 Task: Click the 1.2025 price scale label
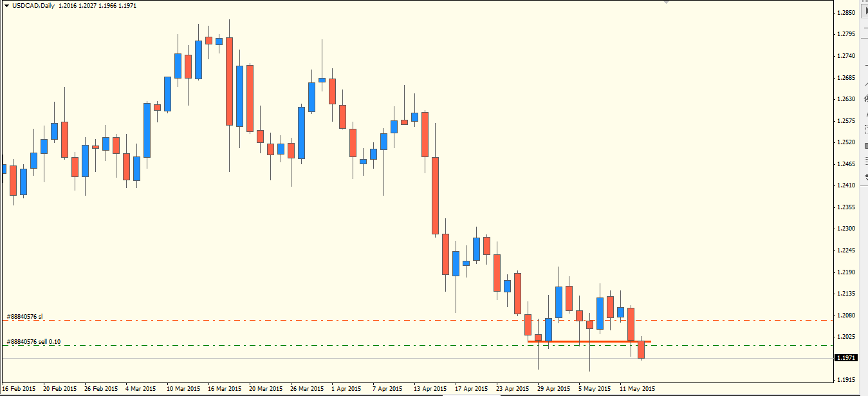click(847, 337)
